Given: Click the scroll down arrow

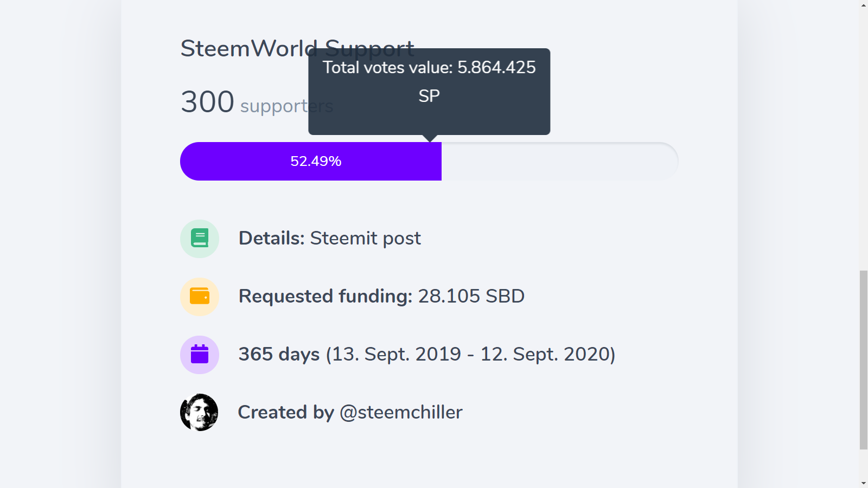Looking at the screenshot, I should click(864, 483).
